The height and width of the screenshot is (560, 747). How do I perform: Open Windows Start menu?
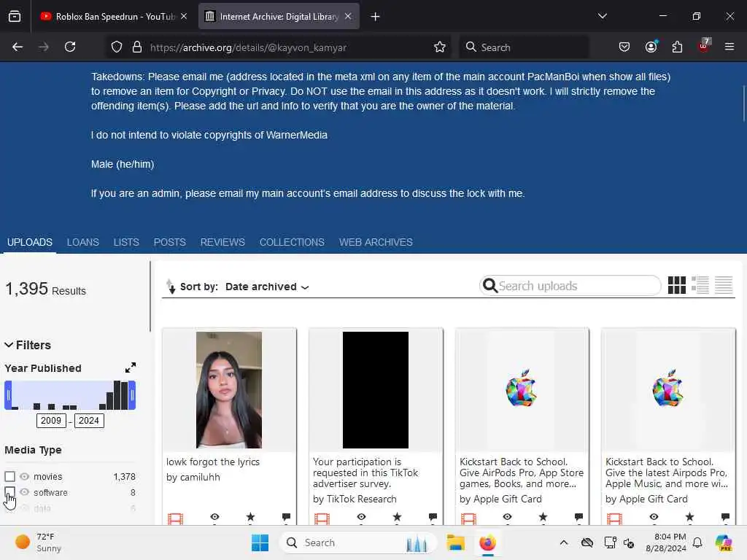pos(260,542)
